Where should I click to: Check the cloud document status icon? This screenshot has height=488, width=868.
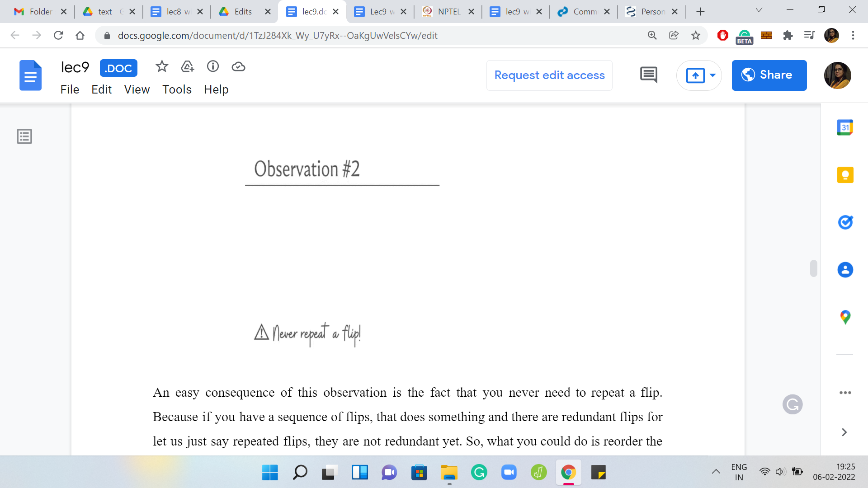[238, 67]
